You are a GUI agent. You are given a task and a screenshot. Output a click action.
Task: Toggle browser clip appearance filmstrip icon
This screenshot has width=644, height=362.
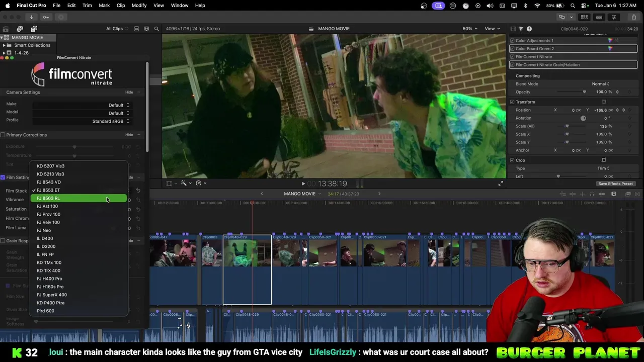click(x=136, y=29)
